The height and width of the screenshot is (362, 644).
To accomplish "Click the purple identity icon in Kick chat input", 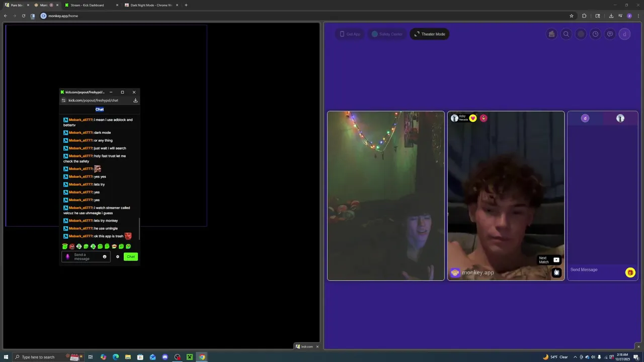I will pyautogui.click(x=67, y=257).
